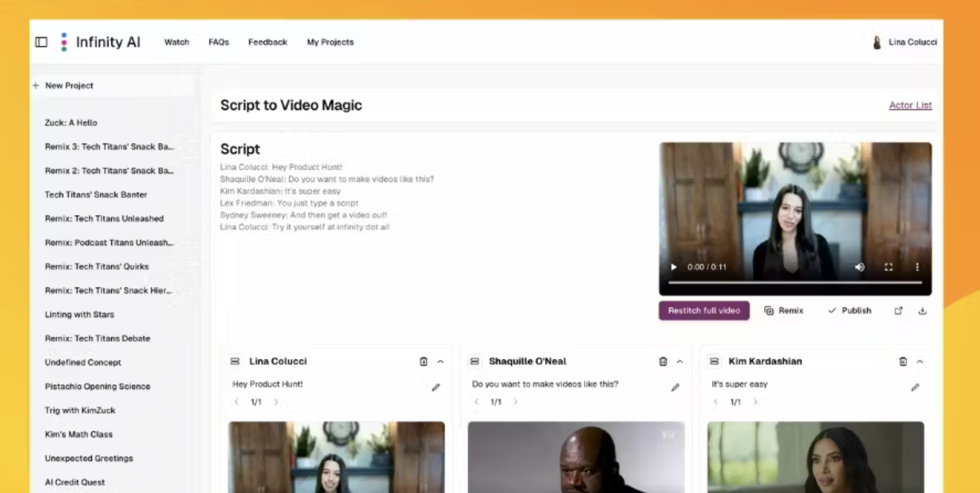980x493 pixels.
Task: Go to previous take on Shaquille O'Neal card
Action: [476, 402]
